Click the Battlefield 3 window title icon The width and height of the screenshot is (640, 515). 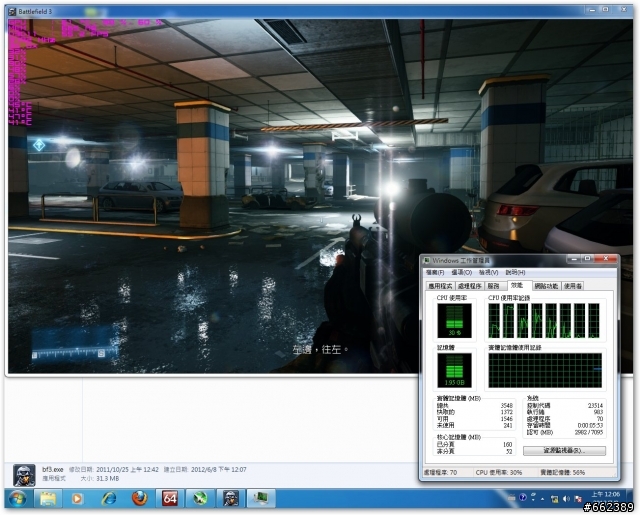(12, 11)
